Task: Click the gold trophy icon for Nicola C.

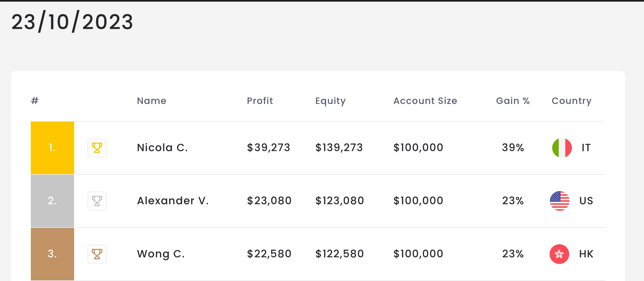Action: pyautogui.click(x=97, y=148)
